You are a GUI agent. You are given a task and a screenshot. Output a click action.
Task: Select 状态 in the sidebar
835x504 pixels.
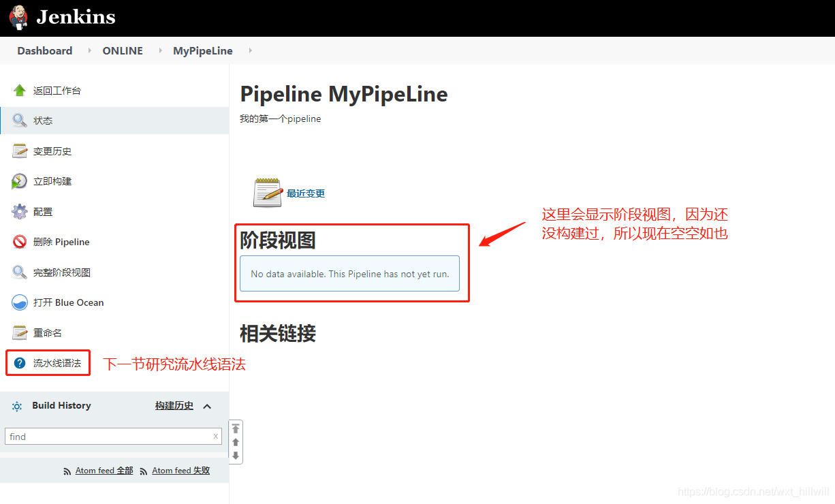(x=43, y=121)
